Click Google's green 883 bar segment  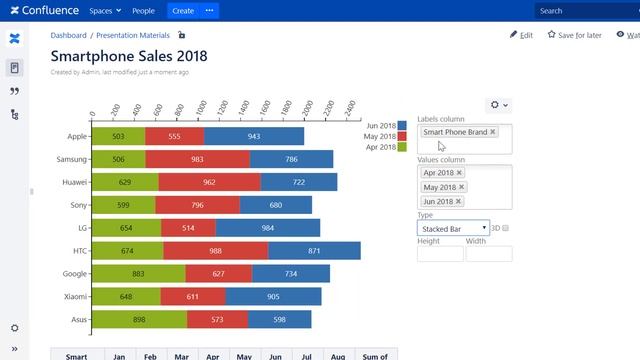[138, 273]
